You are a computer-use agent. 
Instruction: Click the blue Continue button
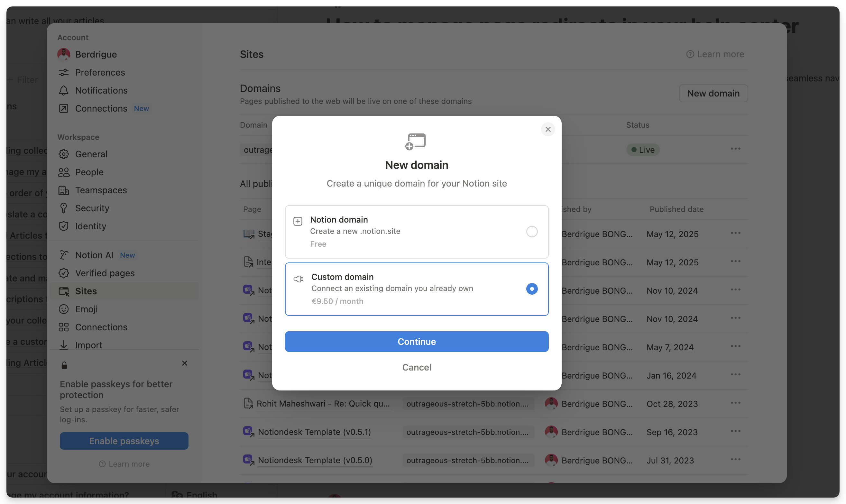pos(416,341)
